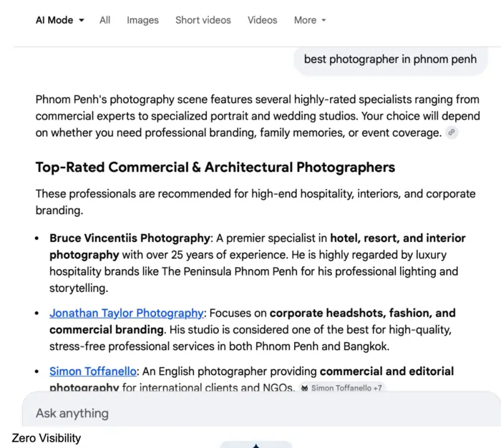This screenshot has width=501, height=448.
Task: Click the Simon Toffanello source chip icon
Action: (304, 388)
